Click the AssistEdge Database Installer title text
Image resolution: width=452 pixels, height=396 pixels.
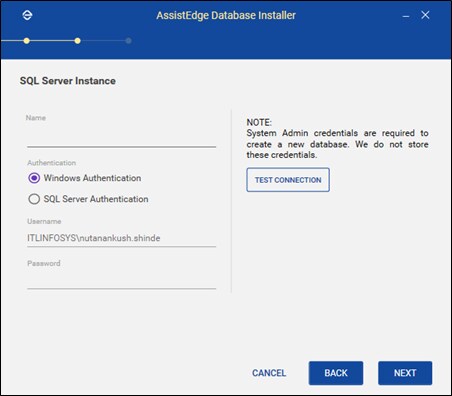pos(226,15)
